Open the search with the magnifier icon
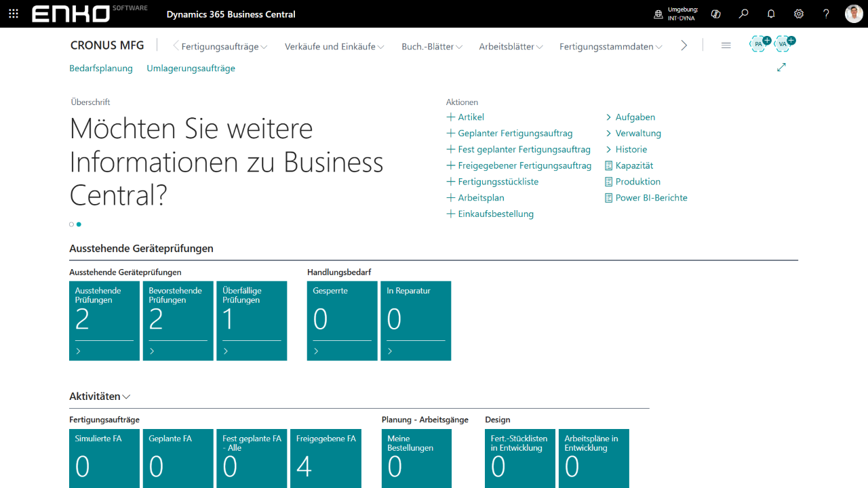This screenshot has height=488, width=868. tap(743, 14)
